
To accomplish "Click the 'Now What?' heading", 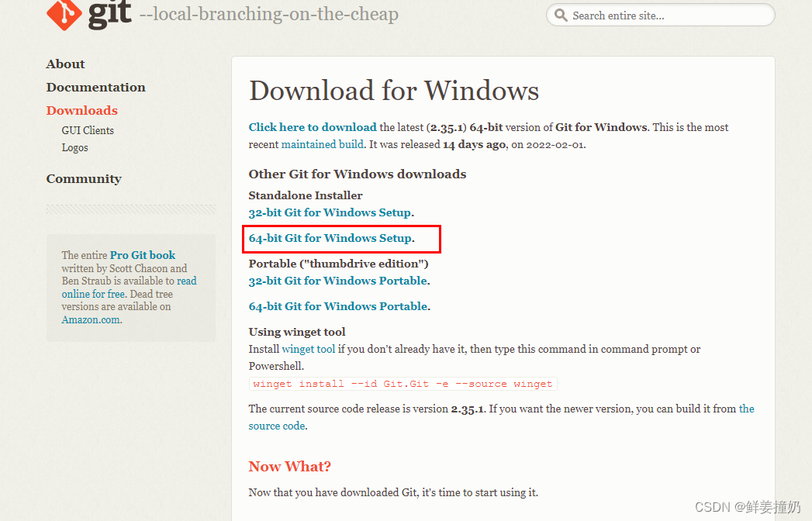I will (289, 467).
